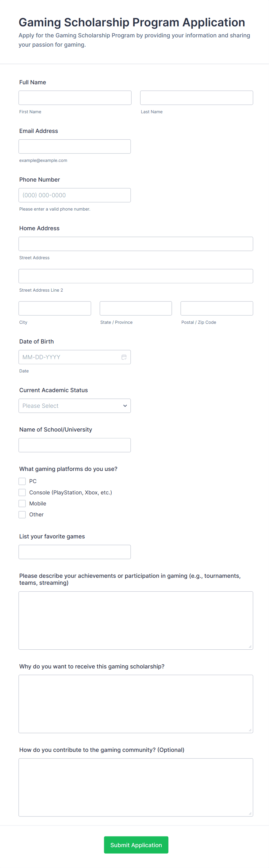The image size is (269, 868).
Task: Focus the Postal / Zip Code field
Action: tap(216, 308)
